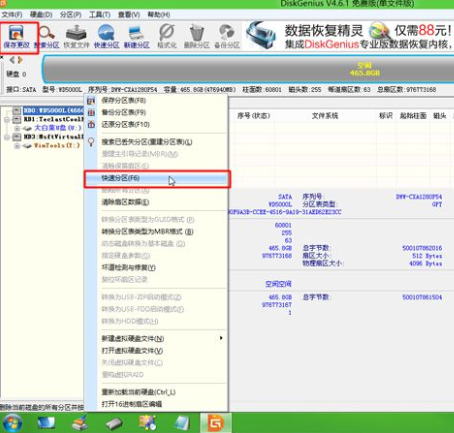Go to next disk with orange right arrow

tap(20, 60)
